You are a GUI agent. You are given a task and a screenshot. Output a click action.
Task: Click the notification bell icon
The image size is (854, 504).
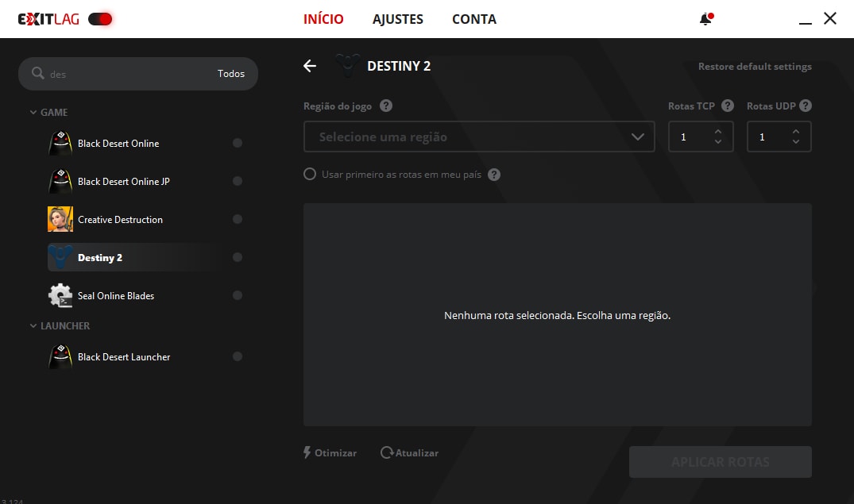(705, 19)
